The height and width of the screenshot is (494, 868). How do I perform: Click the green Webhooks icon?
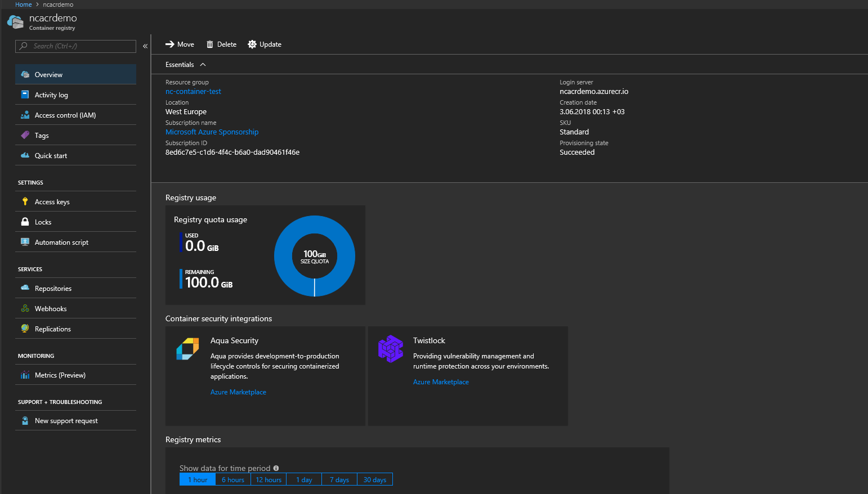tap(25, 308)
